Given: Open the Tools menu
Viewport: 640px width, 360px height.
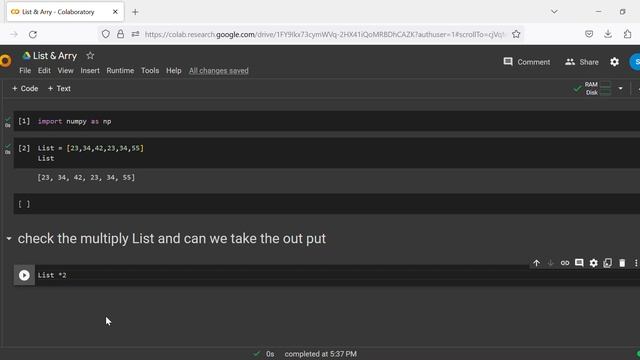Looking at the screenshot, I should [x=150, y=71].
